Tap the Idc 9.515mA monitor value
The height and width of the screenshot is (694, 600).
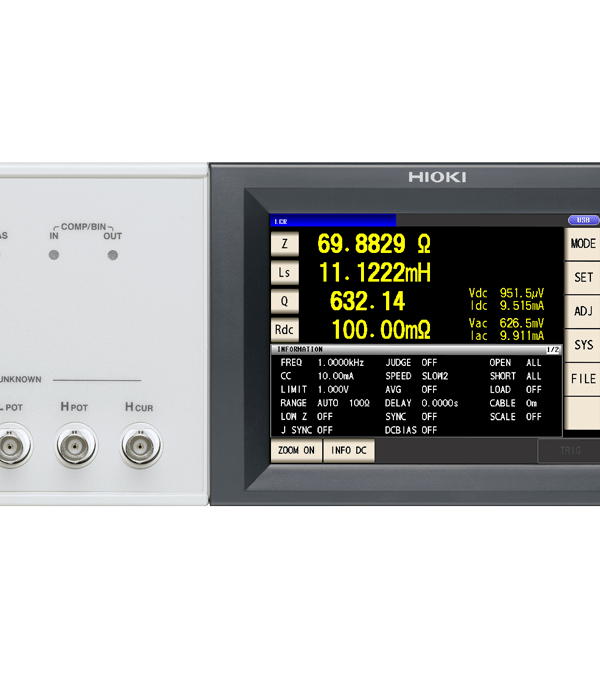(507, 306)
